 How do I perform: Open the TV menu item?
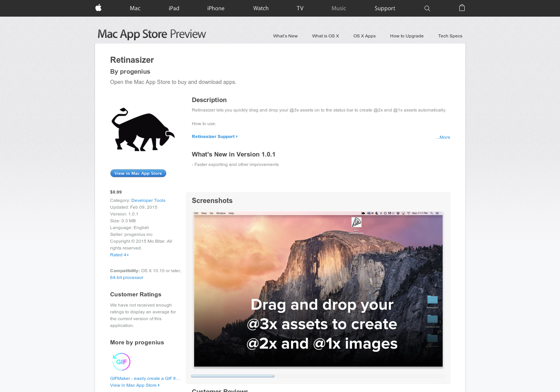[x=300, y=8]
